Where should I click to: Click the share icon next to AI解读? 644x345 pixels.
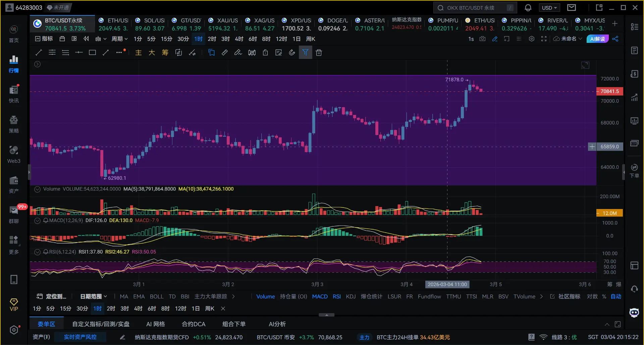(615, 39)
